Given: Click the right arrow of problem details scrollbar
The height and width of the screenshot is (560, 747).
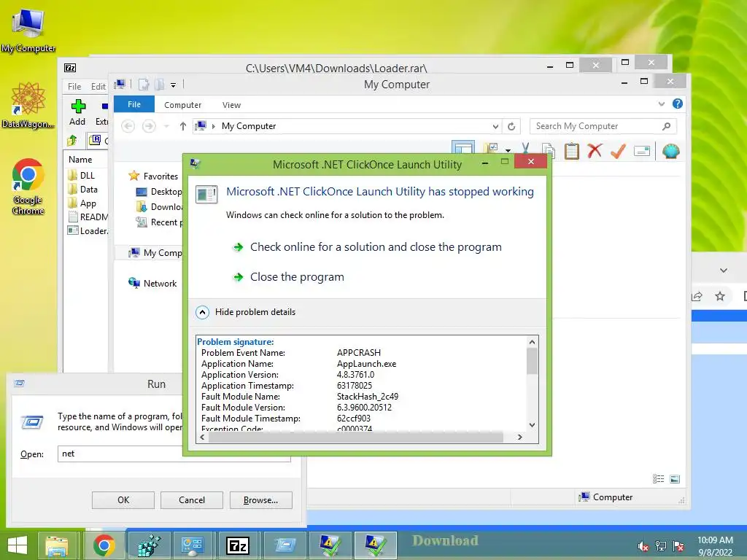Looking at the screenshot, I should [519, 437].
